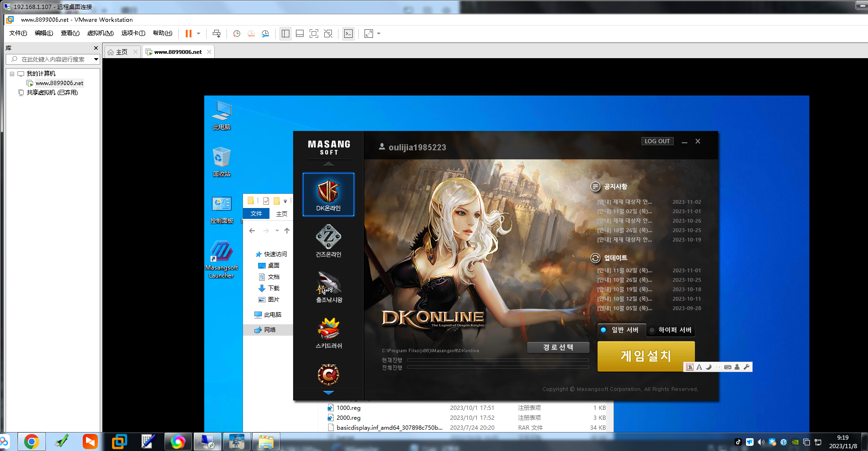Take a snapshot using the clock-plus icon
The height and width of the screenshot is (451, 868).
[237, 34]
